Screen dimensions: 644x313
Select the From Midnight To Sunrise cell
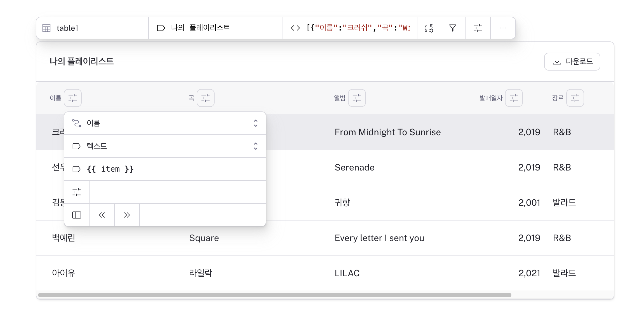coord(388,132)
